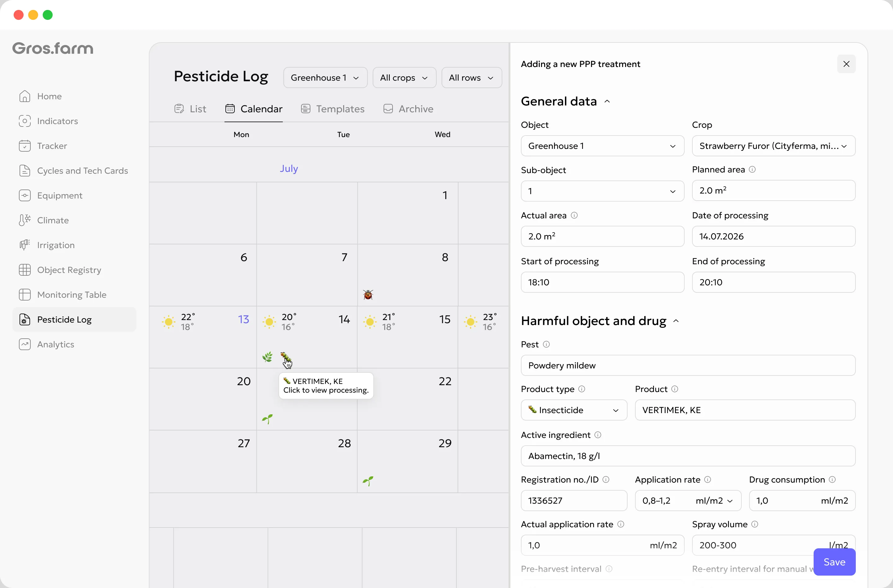Image resolution: width=893 pixels, height=588 pixels.
Task: Click the Product field info icon
Action: tap(675, 389)
